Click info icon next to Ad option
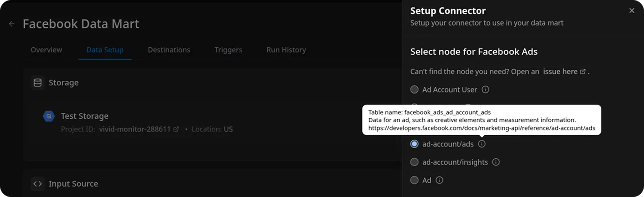Viewport: 644px width, 197px height. tap(439, 180)
